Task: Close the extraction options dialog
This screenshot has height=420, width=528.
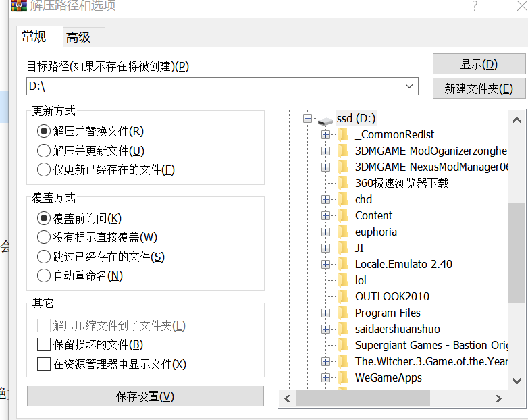Action: [x=522, y=5]
